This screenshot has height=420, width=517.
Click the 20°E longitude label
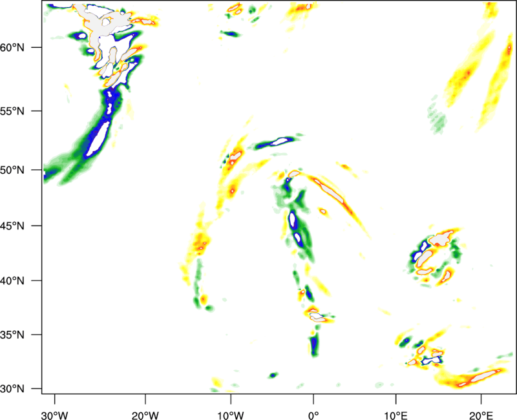pos(481,415)
